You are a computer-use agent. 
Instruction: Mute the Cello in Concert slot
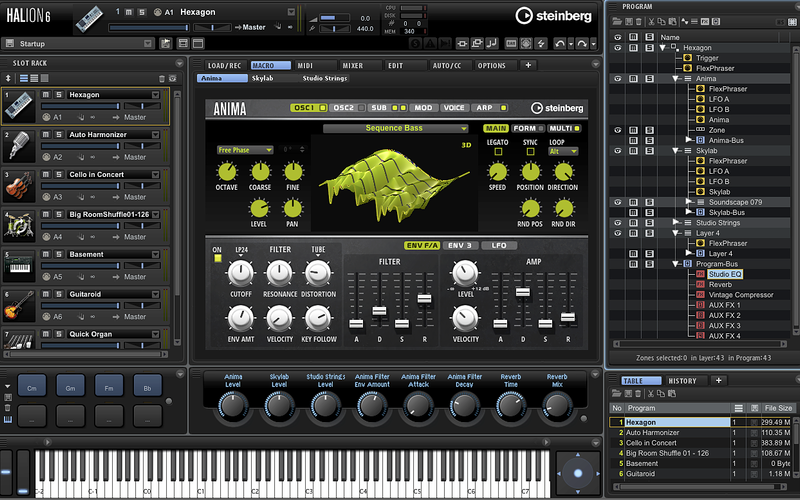click(46, 174)
